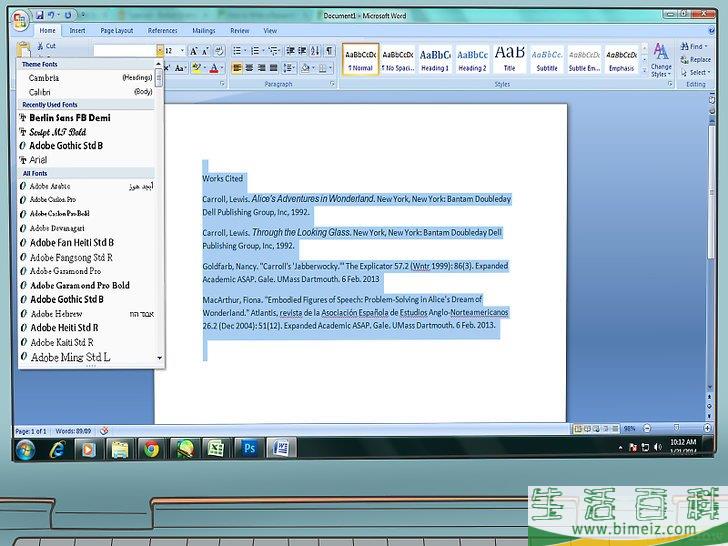Pick Adobe Garamond Pro Bold font
The width and height of the screenshot is (728, 546).
click(x=86, y=286)
